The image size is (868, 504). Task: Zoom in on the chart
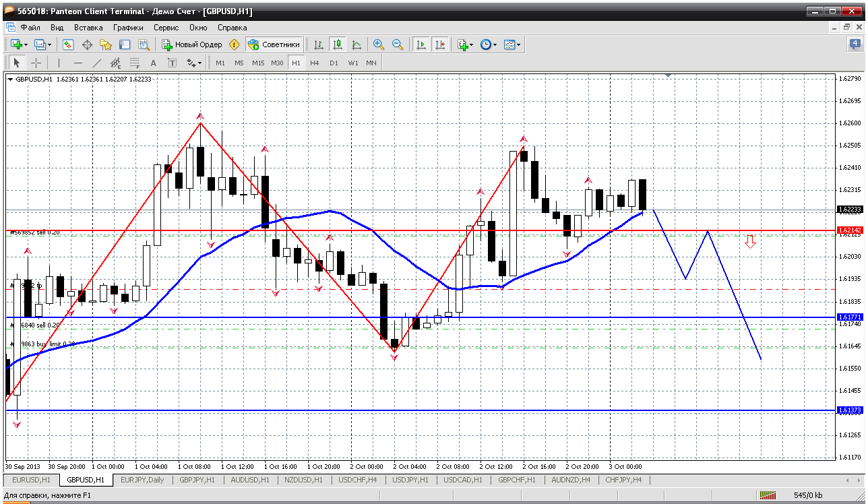point(379,44)
